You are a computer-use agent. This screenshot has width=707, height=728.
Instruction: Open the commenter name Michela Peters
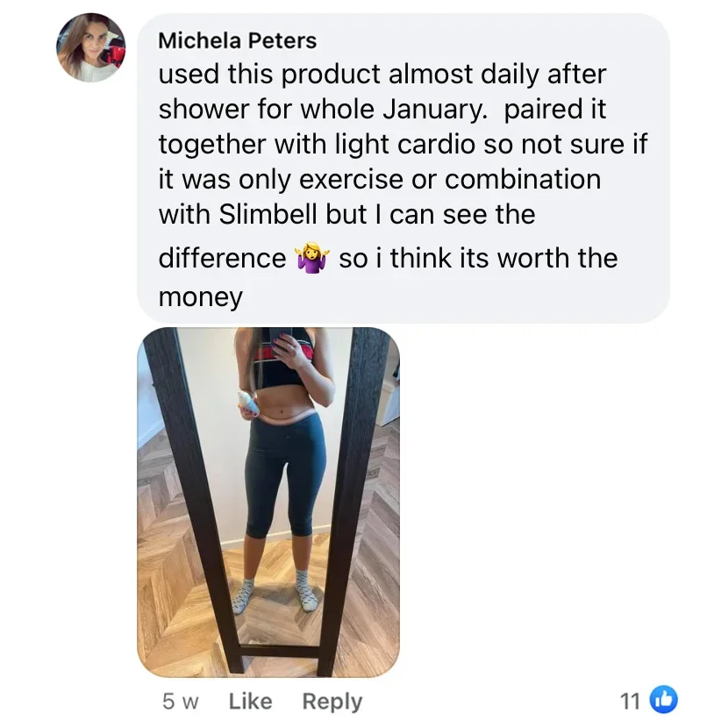tap(237, 40)
